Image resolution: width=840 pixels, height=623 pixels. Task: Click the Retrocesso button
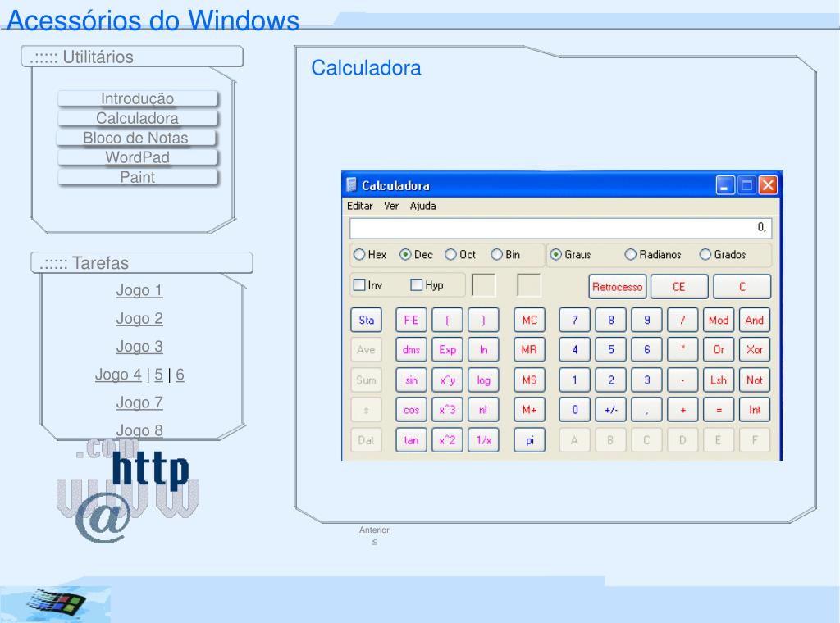coord(617,287)
